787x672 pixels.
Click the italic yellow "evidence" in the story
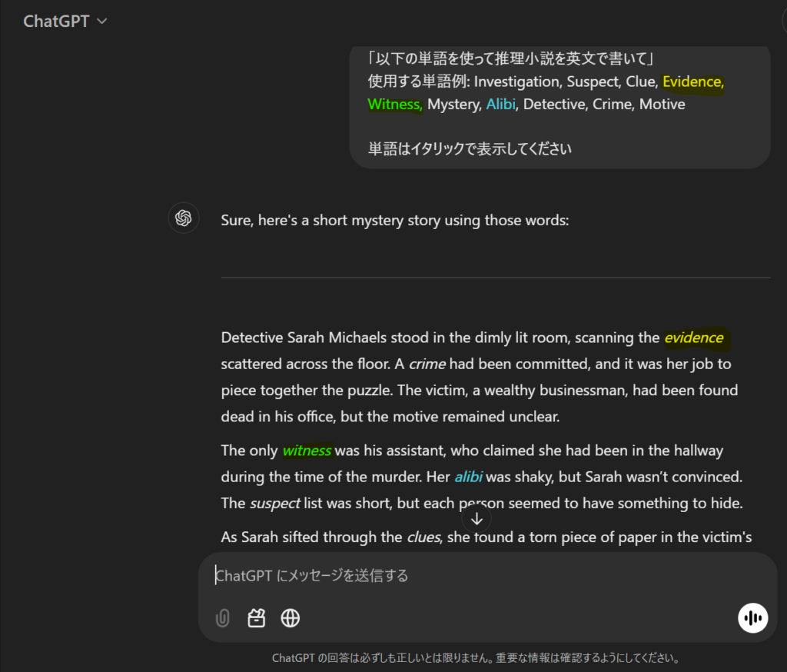point(694,338)
